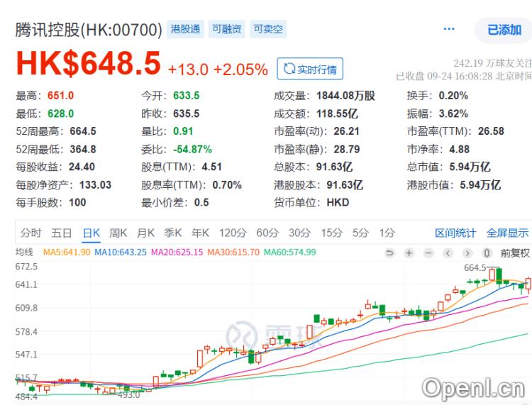
Task: Click the candlestick chart style icon
Action: (x=487, y=253)
